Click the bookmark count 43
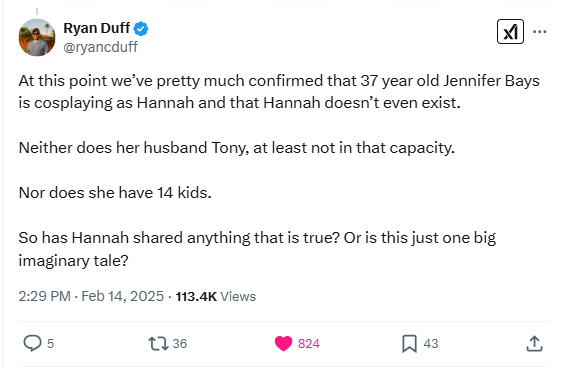Viewport: 561px width, 367px height. 431,344
